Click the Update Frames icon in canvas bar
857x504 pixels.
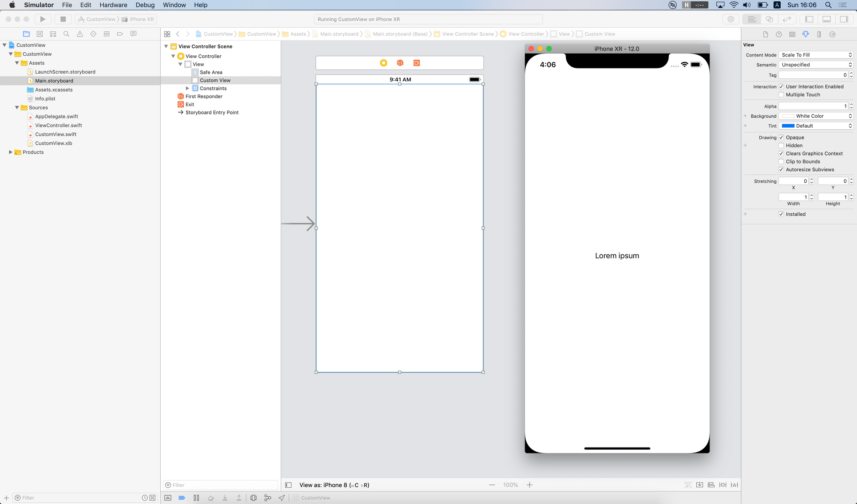click(688, 485)
